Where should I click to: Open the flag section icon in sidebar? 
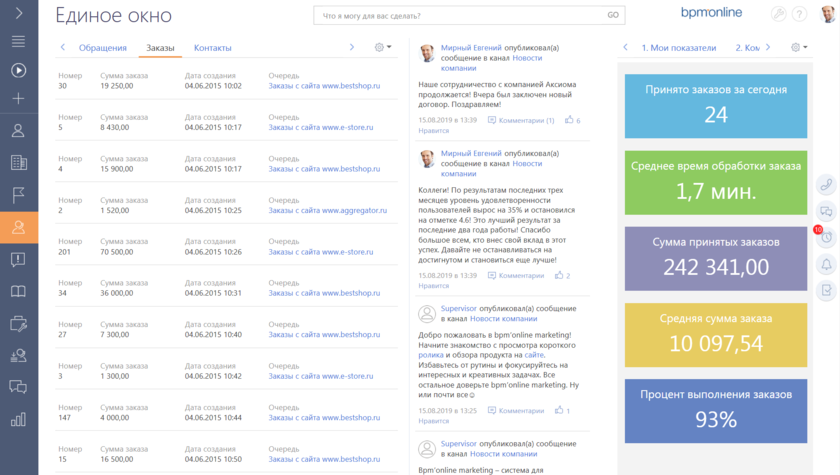(x=18, y=195)
